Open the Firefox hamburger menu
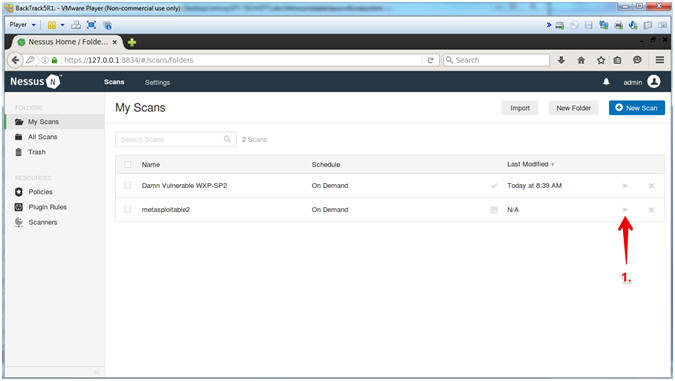 [x=660, y=60]
